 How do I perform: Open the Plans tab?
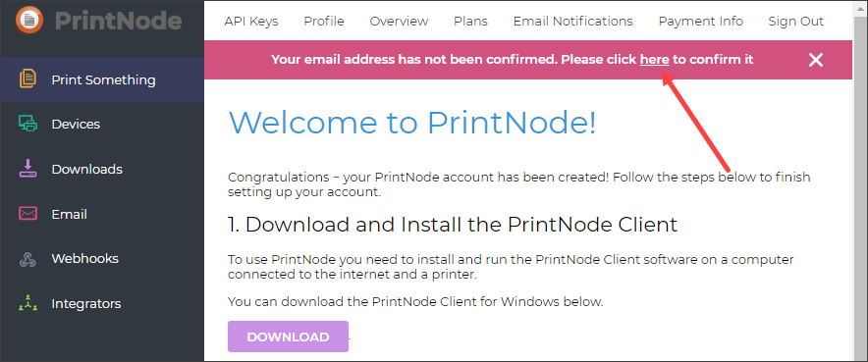470,21
